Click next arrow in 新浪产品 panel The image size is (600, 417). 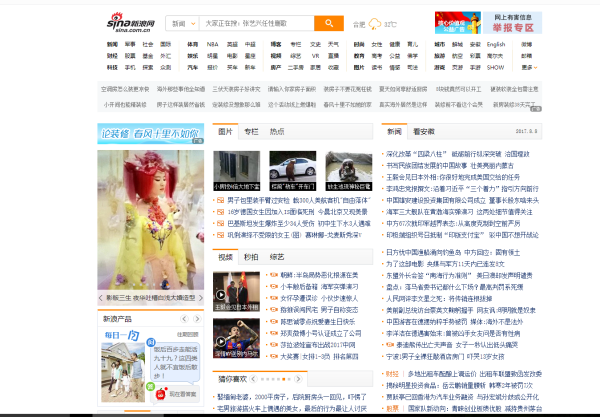click(x=197, y=319)
